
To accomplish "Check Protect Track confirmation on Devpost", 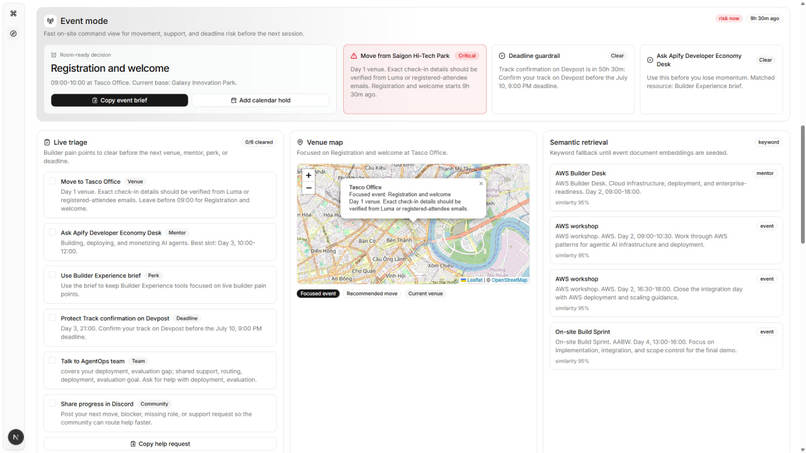I will [52, 318].
